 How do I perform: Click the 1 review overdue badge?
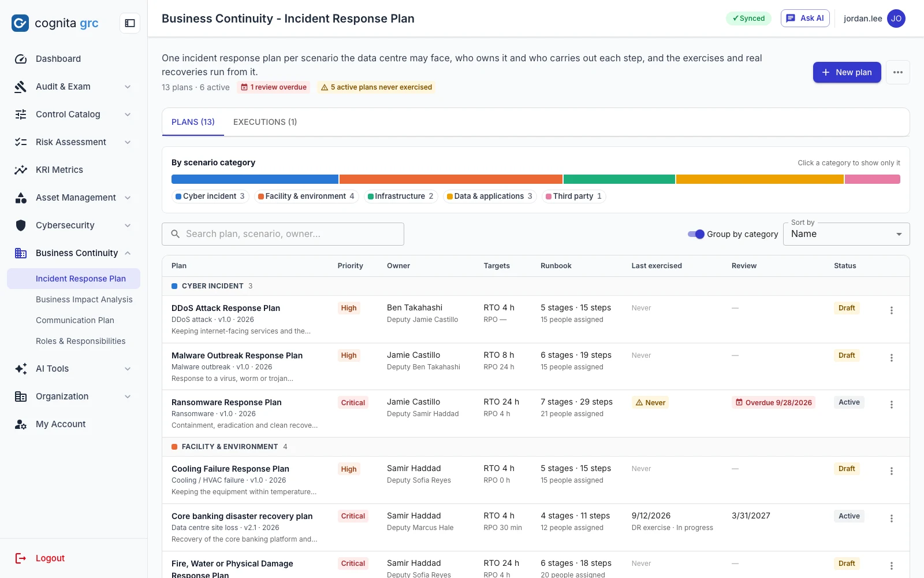[x=273, y=87]
